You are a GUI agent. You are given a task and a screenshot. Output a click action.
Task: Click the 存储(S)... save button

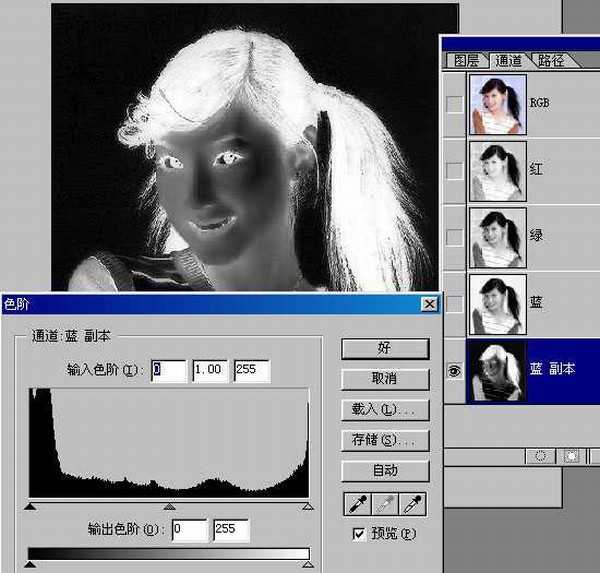tap(385, 440)
